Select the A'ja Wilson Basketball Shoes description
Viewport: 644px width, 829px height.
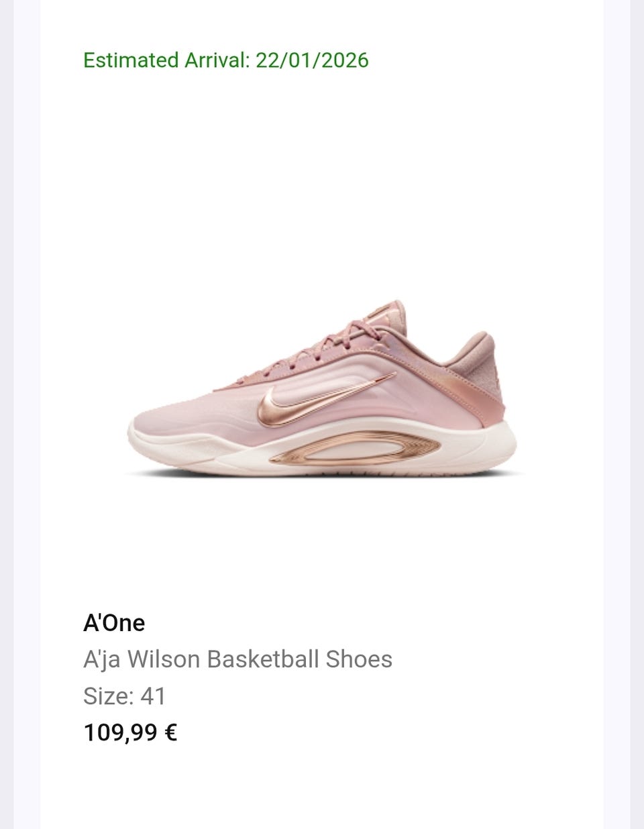tap(237, 660)
